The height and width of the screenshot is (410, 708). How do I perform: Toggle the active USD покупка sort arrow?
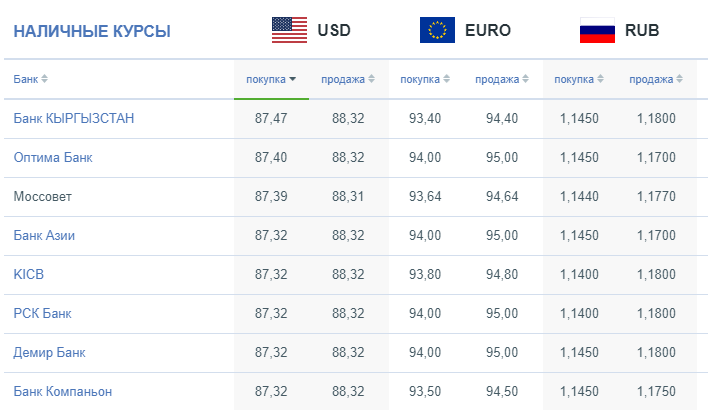click(293, 79)
